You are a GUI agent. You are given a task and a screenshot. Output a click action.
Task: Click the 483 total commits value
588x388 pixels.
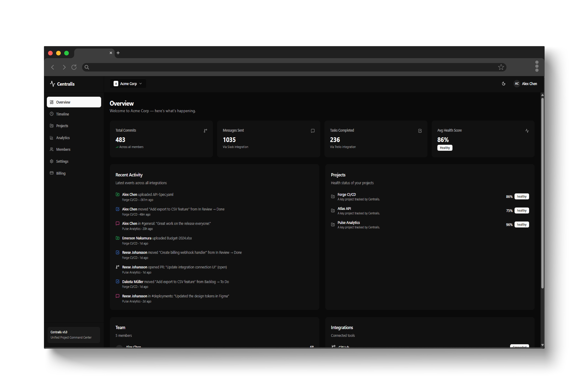[x=120, y=140]
